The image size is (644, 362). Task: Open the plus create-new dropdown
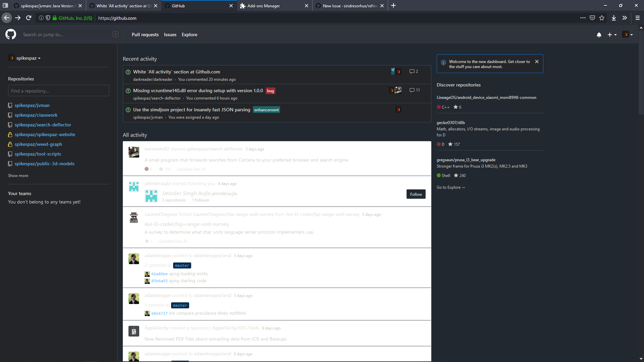click(612, 35)
